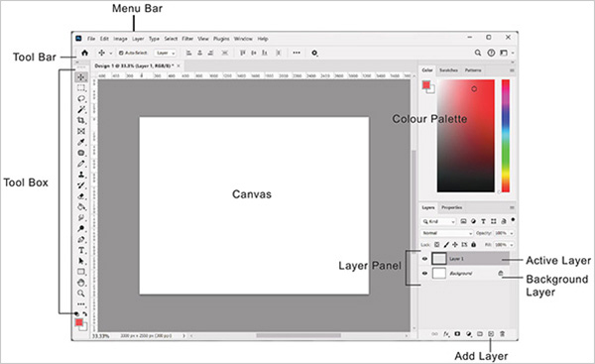Viewport: 595px width, 364px height.
Task: Select the Magic Wand tool
Action: click(x=81, y=110)
